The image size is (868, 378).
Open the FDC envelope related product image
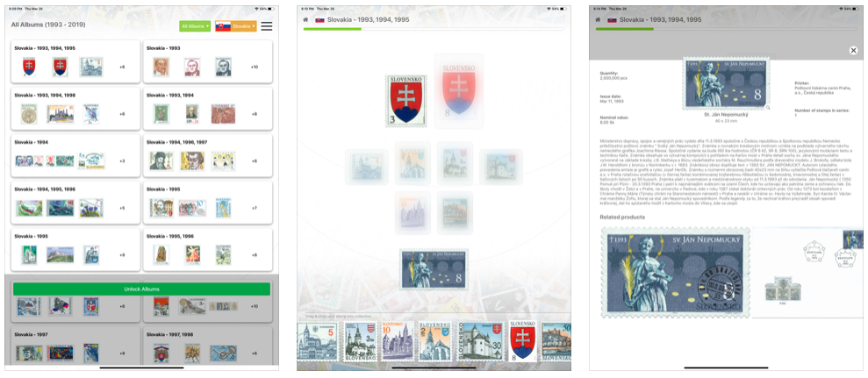pos(807,272)
